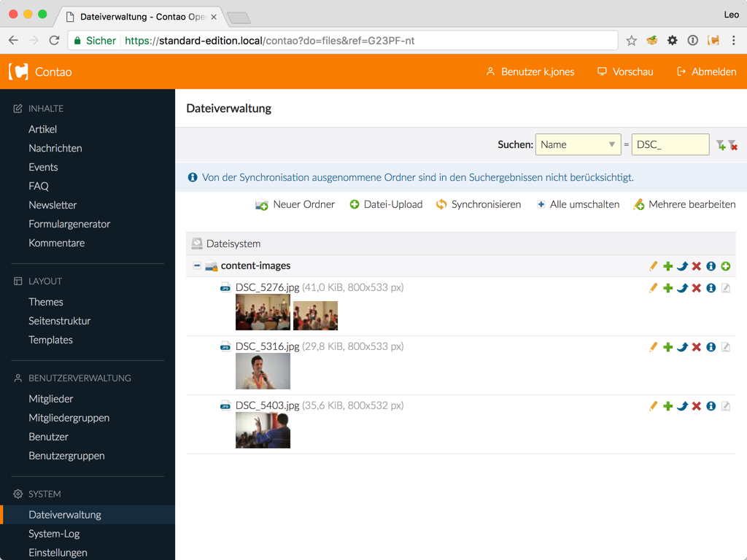Start a Datei-Upload
Image resolution: width=747 pixels, height=560 pixels.
(x=386, y=204)
